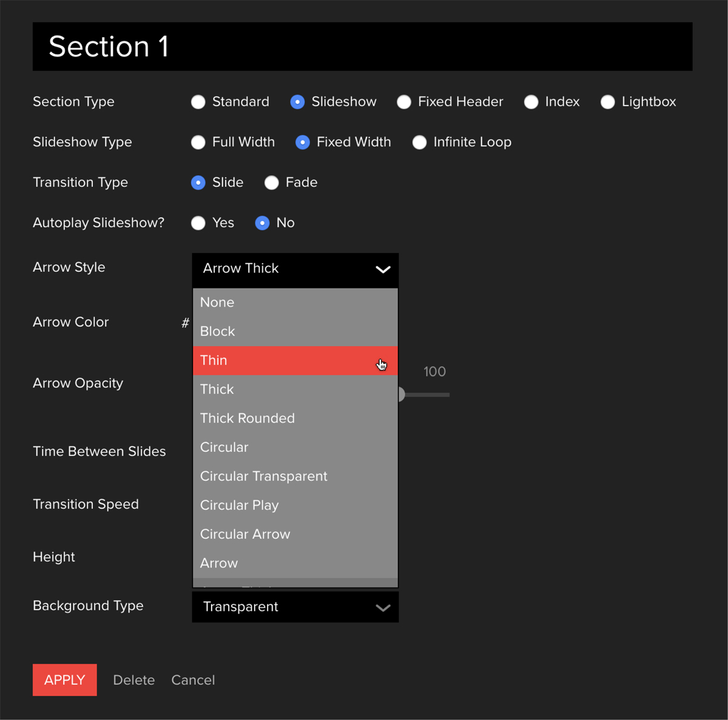This screenshot has height=720, width=728.
Task: Collapse the Arrow Style dropdown
Action: tap(382, 269)
